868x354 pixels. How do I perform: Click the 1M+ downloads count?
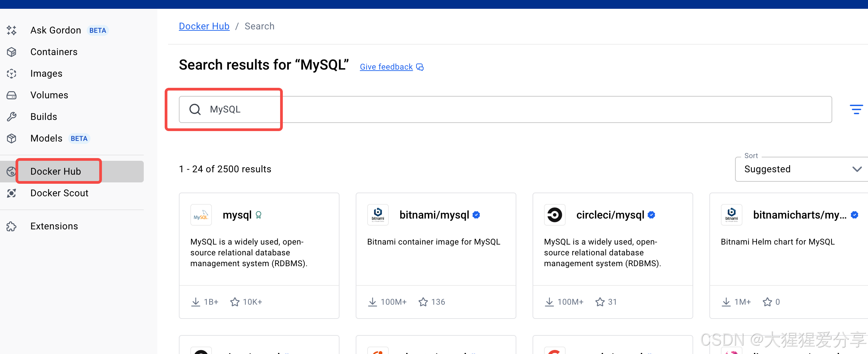[x=742, y=302]
